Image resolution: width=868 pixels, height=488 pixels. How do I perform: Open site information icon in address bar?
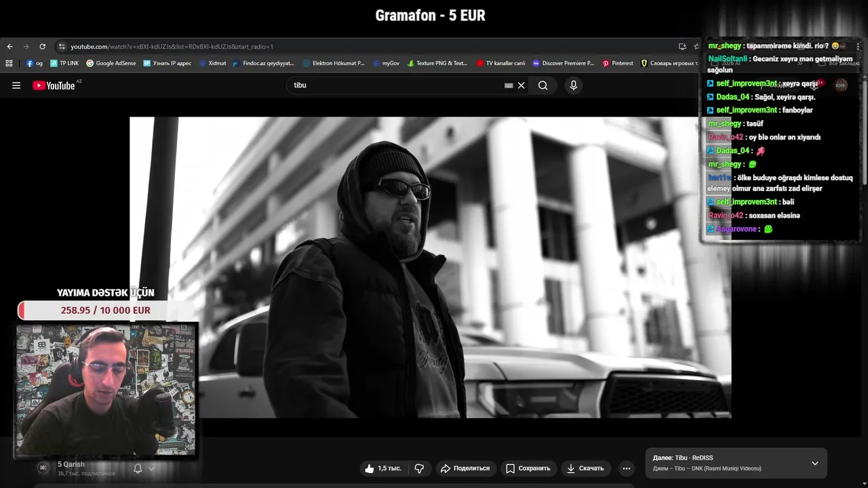[62, 47]
